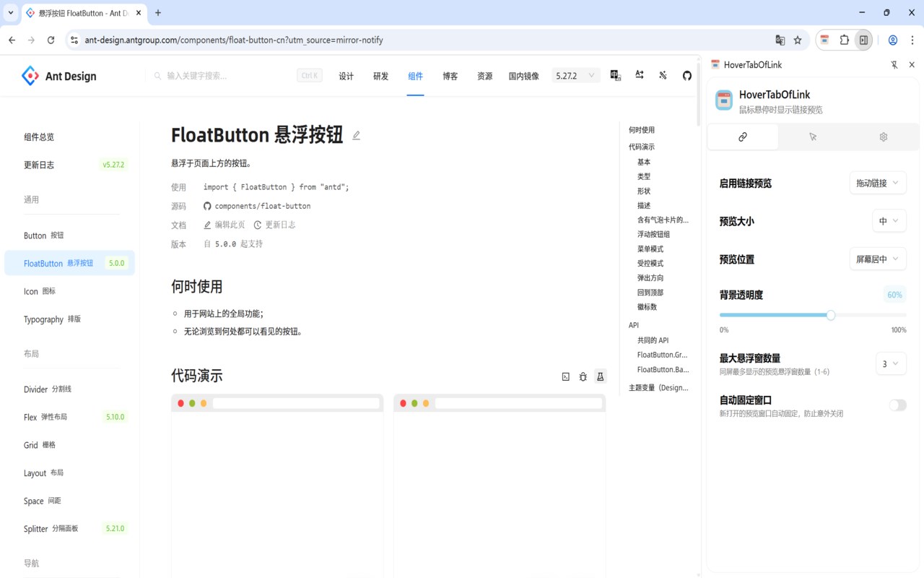924x578 pixels.
Task: Pin the HoverTabOfLink side panel
Action: pos(894,65)
